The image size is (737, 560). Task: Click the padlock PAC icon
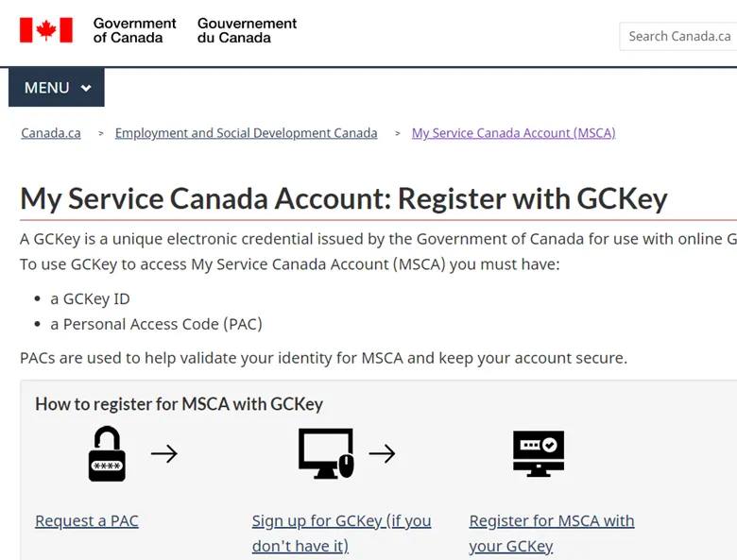coord(107,454)
